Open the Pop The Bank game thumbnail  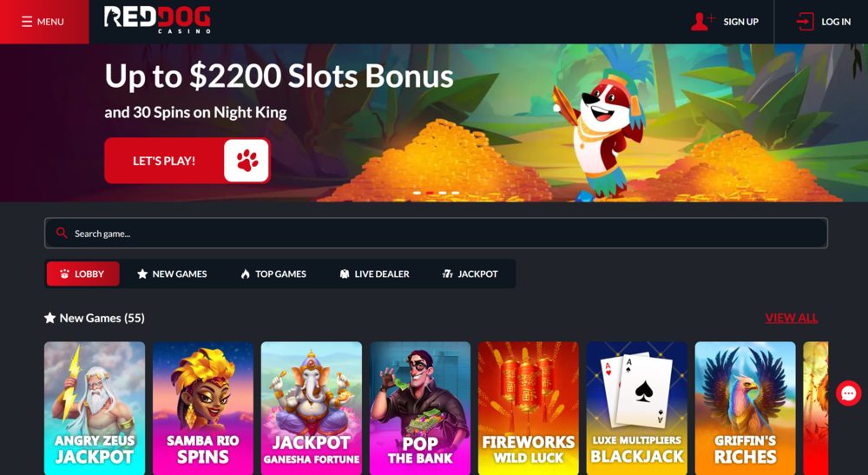pyautogui.click(x=420, y=408)
